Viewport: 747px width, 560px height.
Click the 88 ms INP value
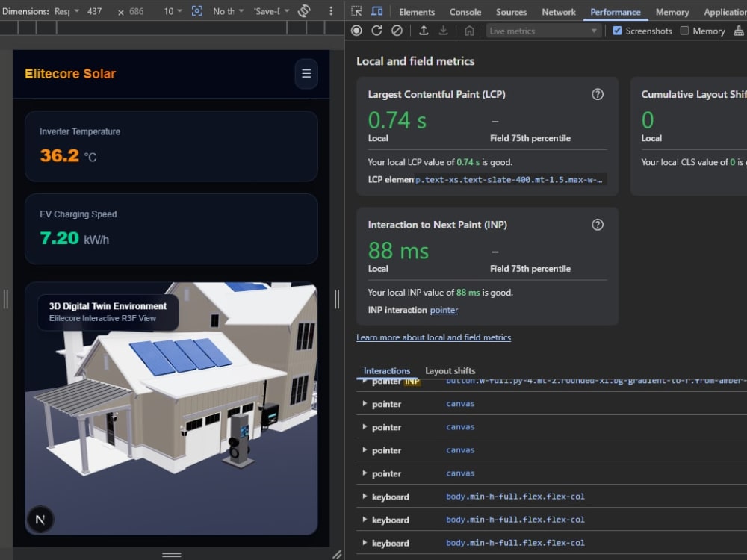pyautogui.click(x=398, y=250)
